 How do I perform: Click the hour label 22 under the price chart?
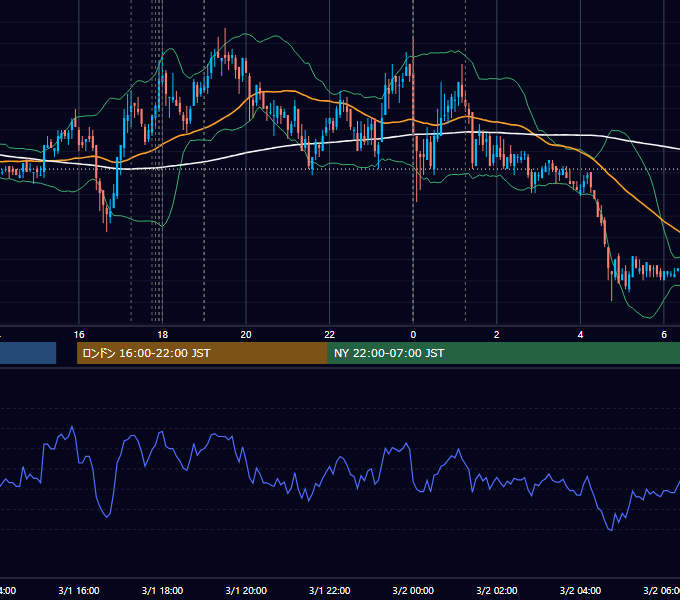330,334
